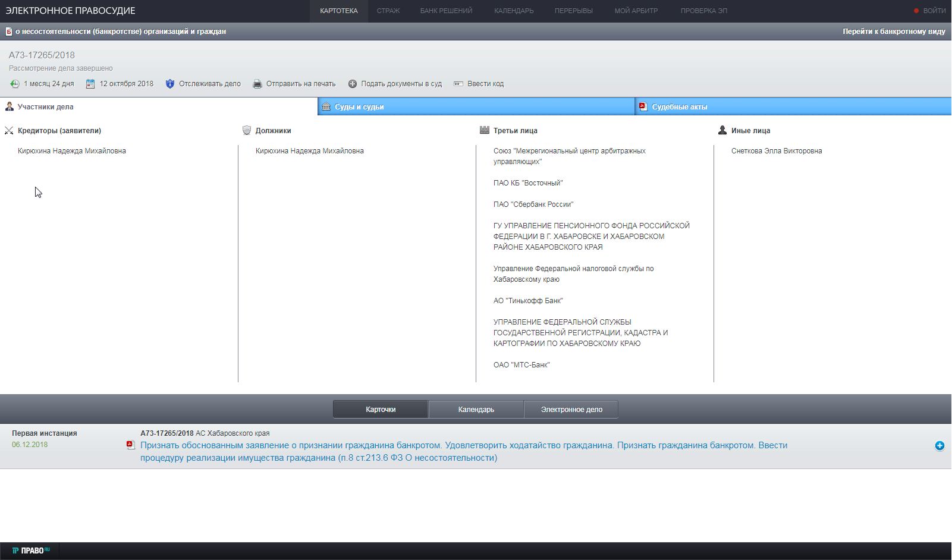Click the calendar icon beside 12 октября 2018
The height and width of the screenshot is (560, 952).
[90, 84]
